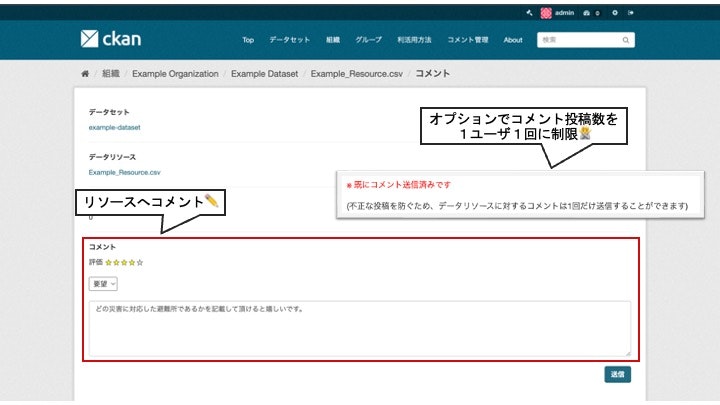Go to the Top menu item

(248, 40)
